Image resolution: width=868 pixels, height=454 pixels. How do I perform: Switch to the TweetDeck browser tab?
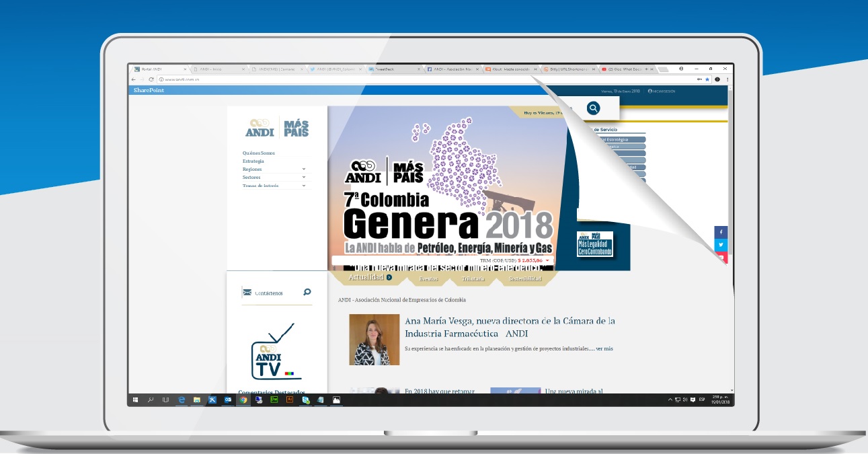point(394,69)
